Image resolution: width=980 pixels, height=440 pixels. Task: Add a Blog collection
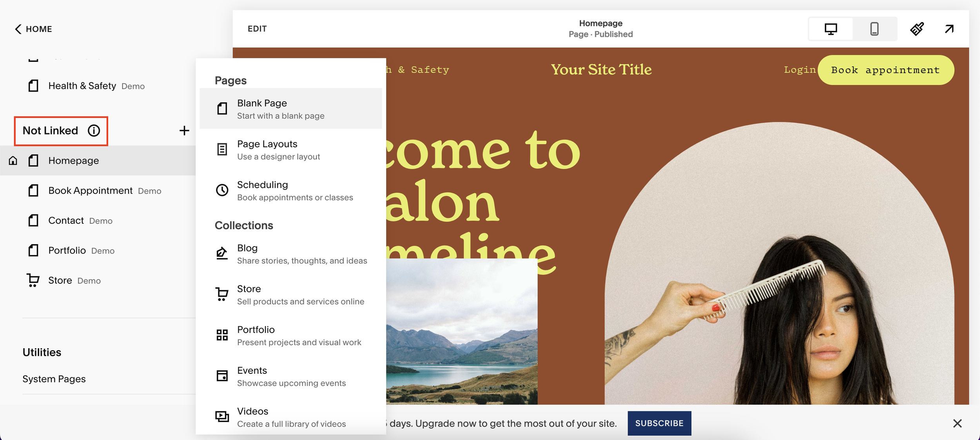pyautogui.click(x=290, y=254)
